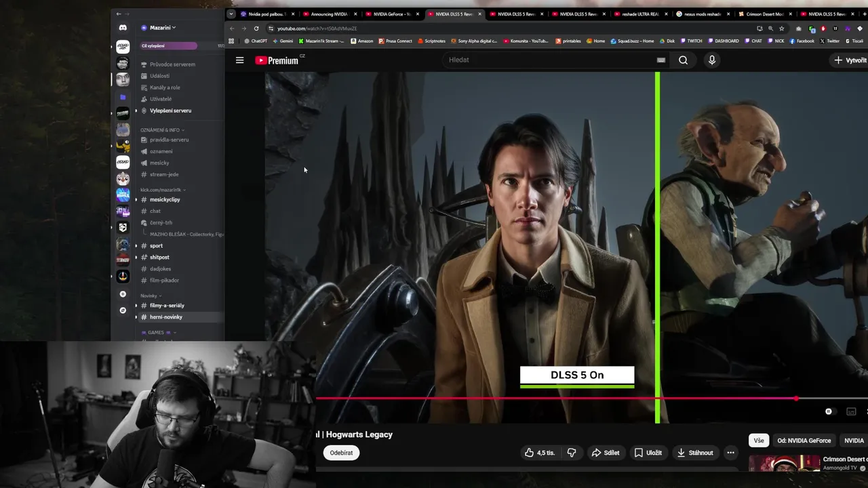Open Discord direct messages home icon
The width and height of the screenshot is (868, 488).
click(x=123, y=28)
